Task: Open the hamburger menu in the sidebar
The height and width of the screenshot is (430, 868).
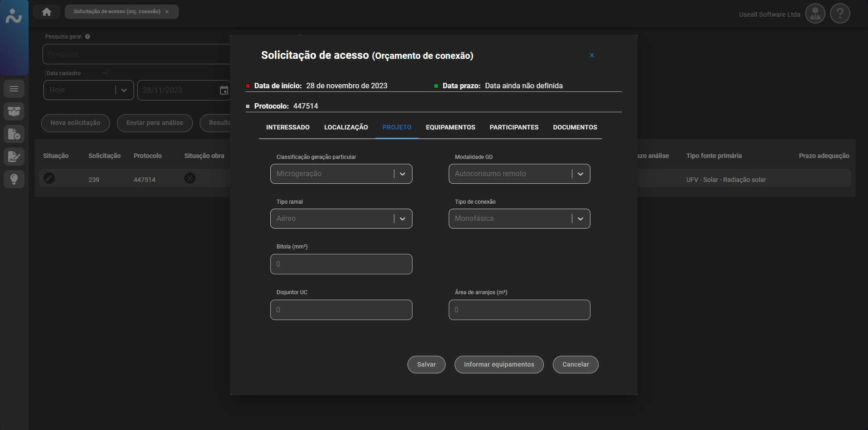Action: click(x=14, y=89)
